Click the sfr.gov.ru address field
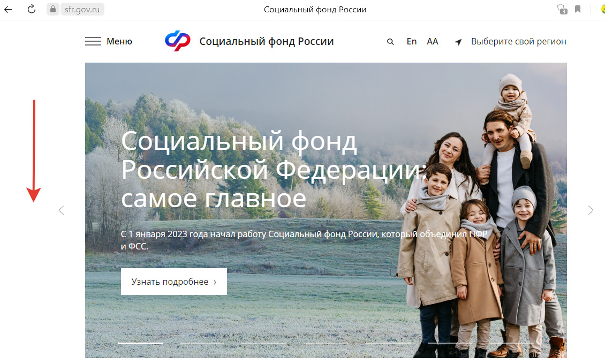The height and width of the screenshot is (364, 605). coord(82,9)
